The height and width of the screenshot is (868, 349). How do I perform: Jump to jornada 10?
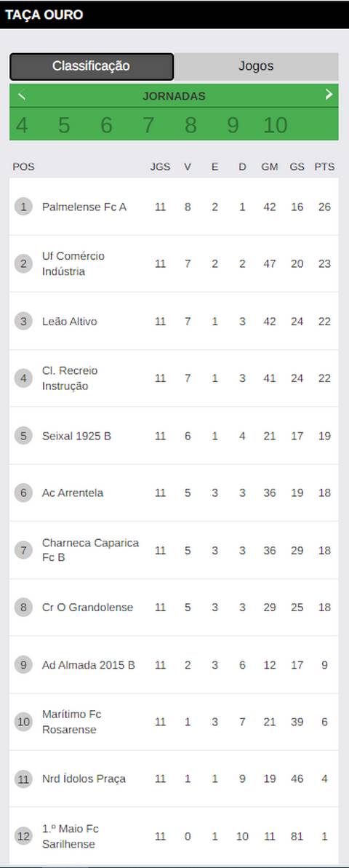(275, 125)
